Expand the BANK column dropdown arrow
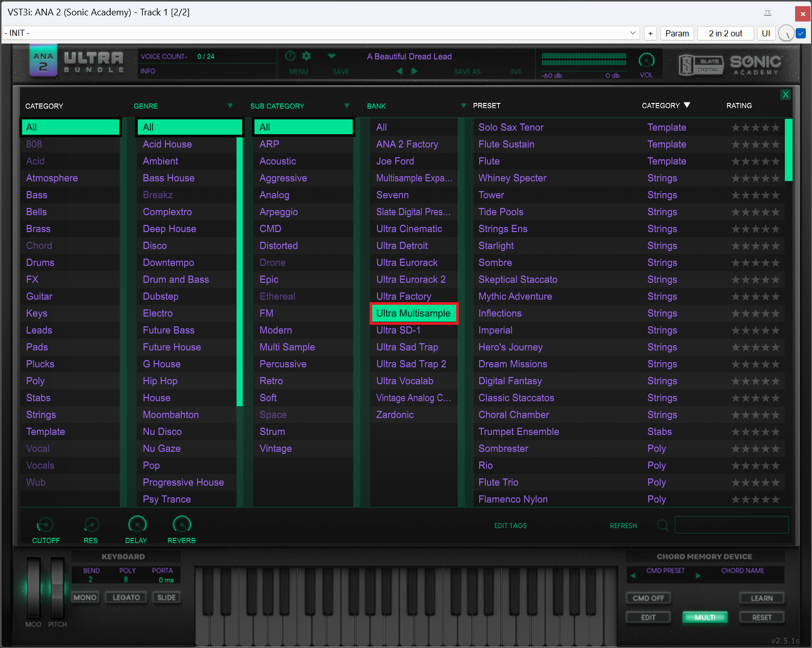This screenshot has height=648, width=812. [x=463, y=106]
